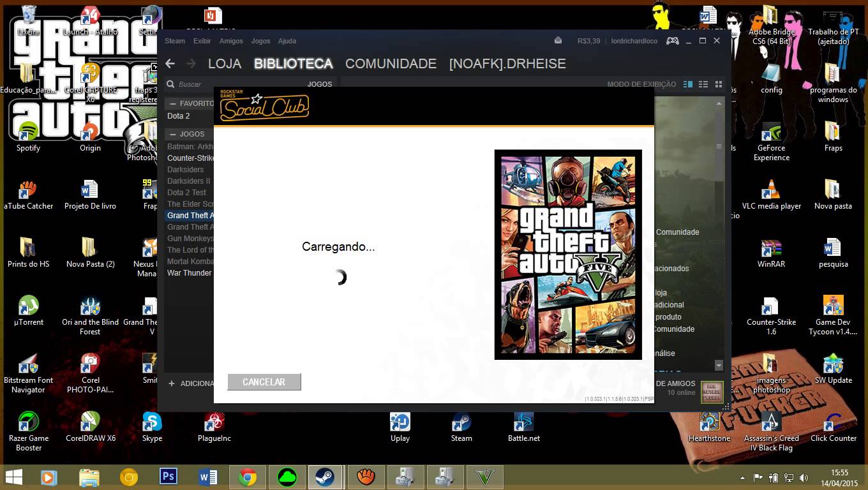
Task: Select Dota 2 Test in the games list
Action: 187,193
